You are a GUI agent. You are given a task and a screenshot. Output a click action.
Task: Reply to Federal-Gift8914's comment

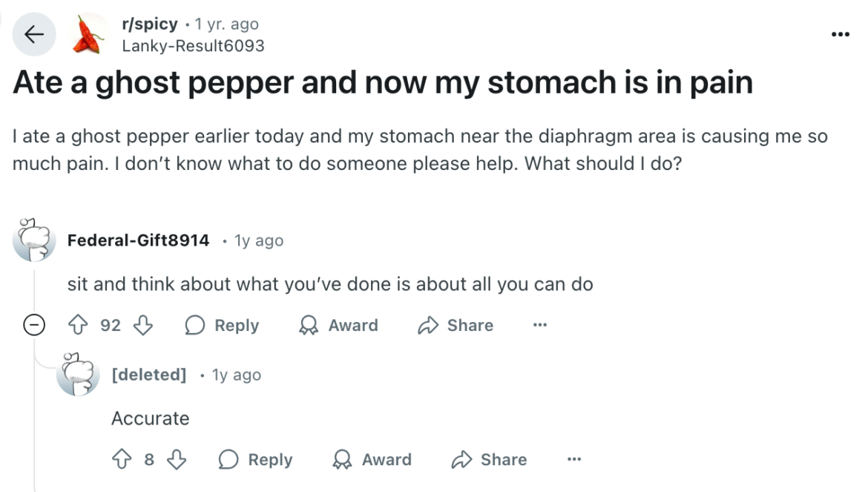point(221,325)
